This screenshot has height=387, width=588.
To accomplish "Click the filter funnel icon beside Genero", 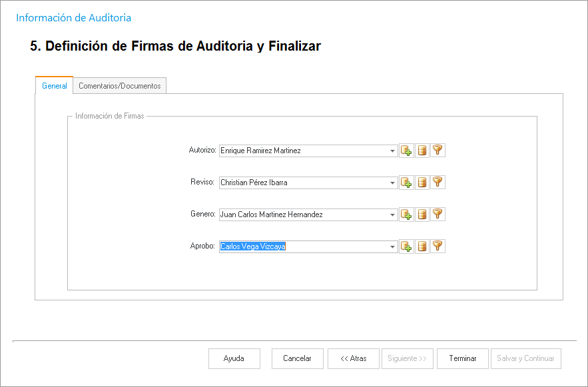I will pyautogui.click(x=438, y=214).
